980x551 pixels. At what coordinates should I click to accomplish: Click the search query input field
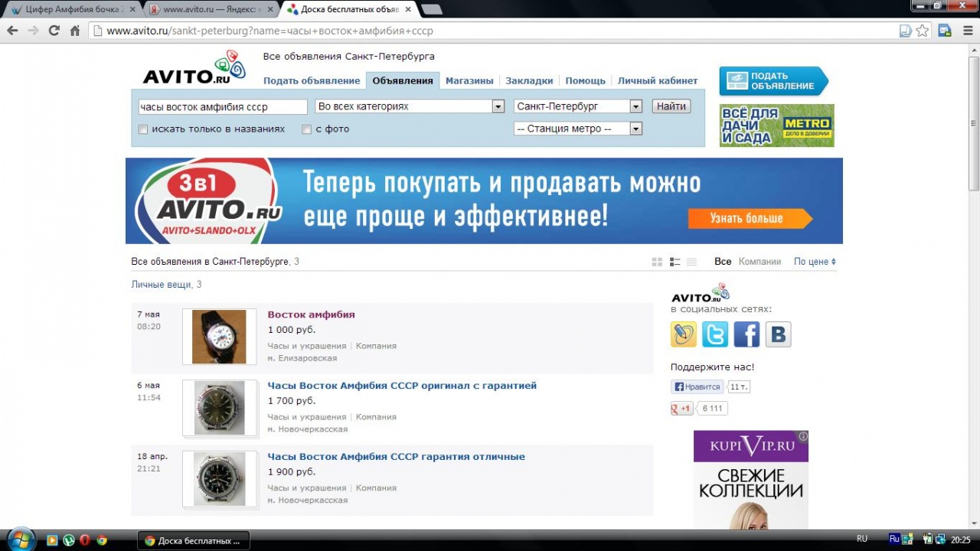point(222,106)
